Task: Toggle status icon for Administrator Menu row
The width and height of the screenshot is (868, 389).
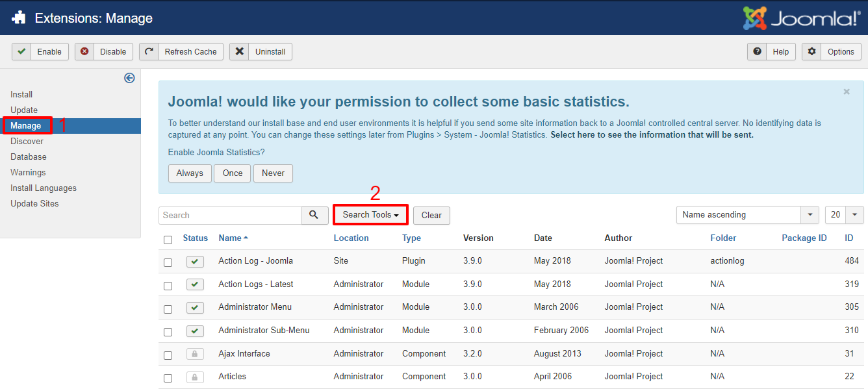Action: (195, 307)
